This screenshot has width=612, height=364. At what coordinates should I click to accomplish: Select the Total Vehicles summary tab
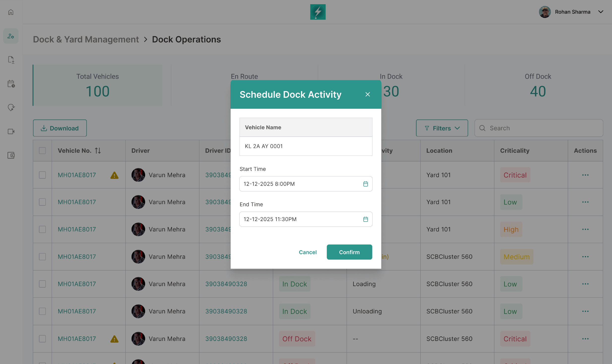[x=97, y=85]
